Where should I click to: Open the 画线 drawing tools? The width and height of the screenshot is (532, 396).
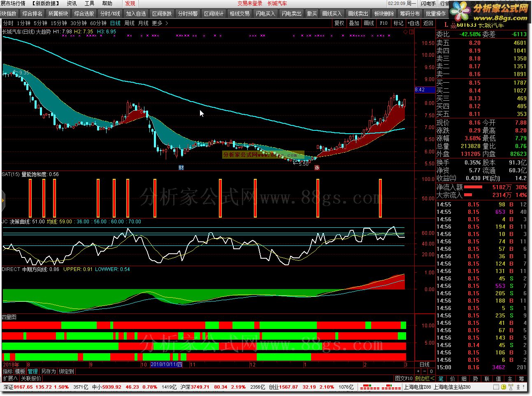(369, 23)
